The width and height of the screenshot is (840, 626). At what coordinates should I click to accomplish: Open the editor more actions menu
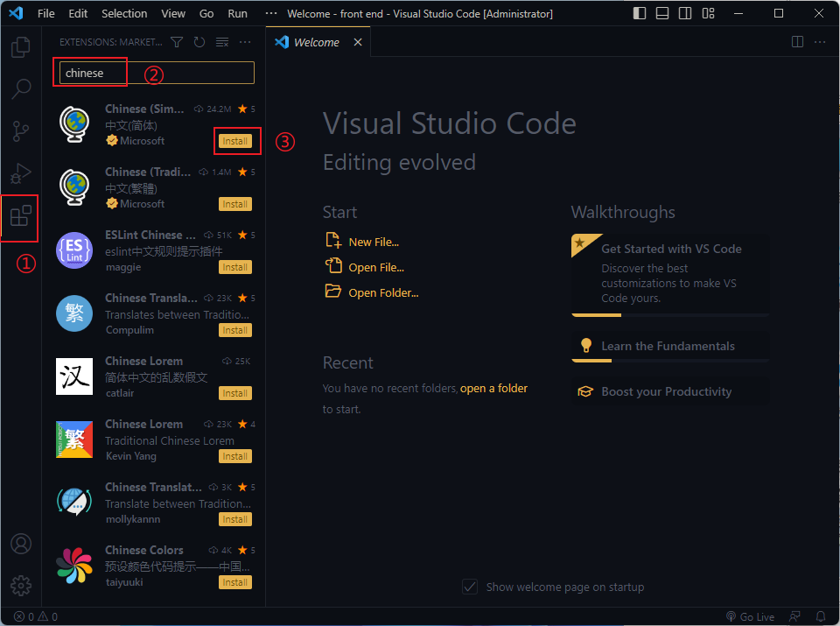click(x=820, y=42)
